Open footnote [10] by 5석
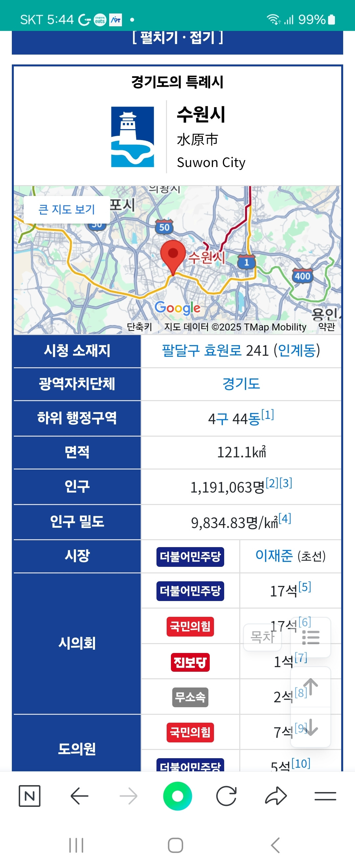This screenshot has height=868, width=355. point(301,763)
